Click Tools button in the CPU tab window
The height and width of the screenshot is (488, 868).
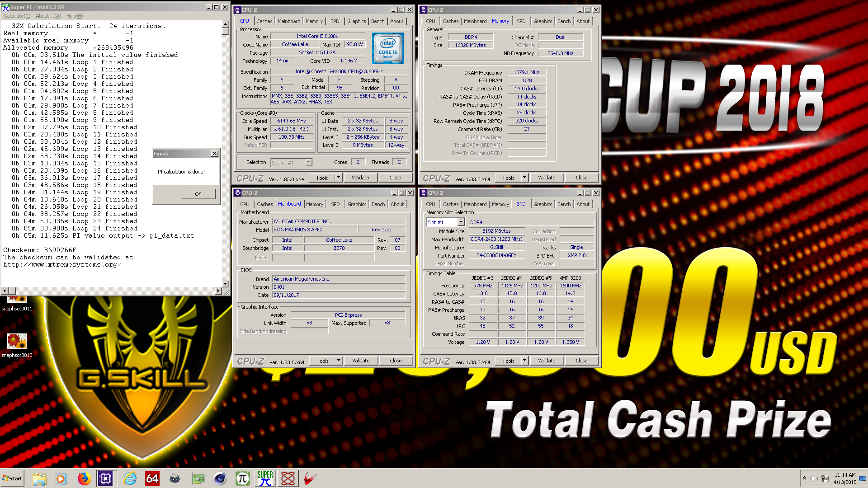point(322,178)
